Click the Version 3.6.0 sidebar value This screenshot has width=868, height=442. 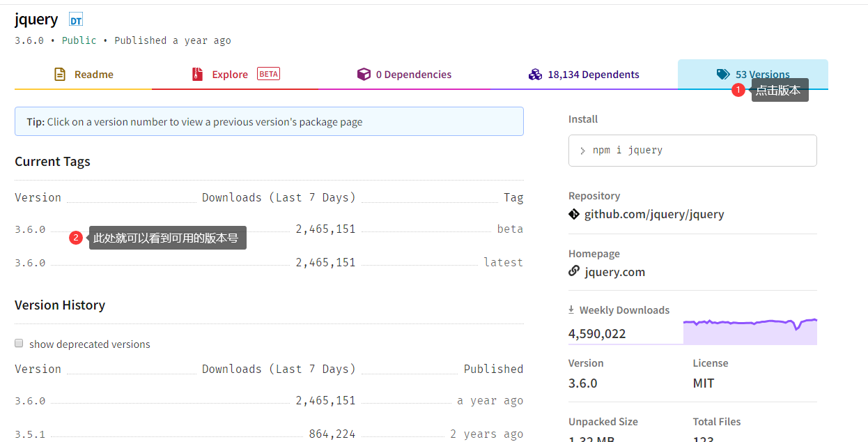click(x=583, y=383)
